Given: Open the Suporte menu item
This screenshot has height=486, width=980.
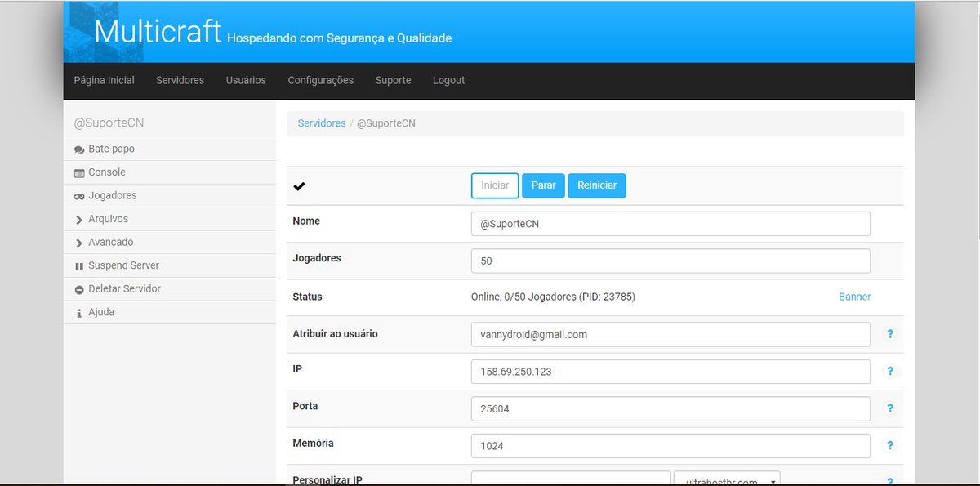Looking at the screenshot, I should [x=393, y=80].
